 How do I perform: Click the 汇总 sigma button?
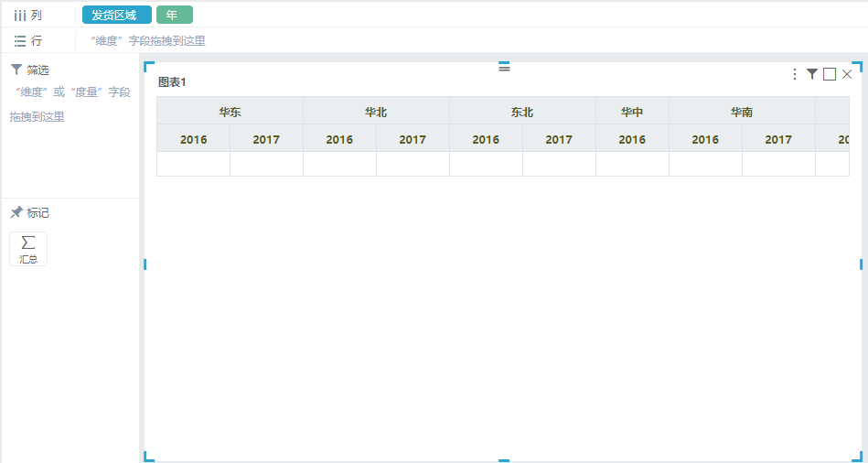(28, 249)
